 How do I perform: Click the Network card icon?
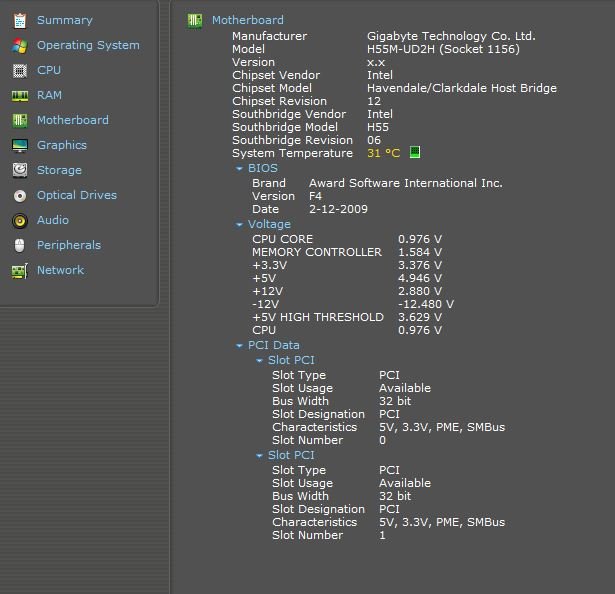19,270
